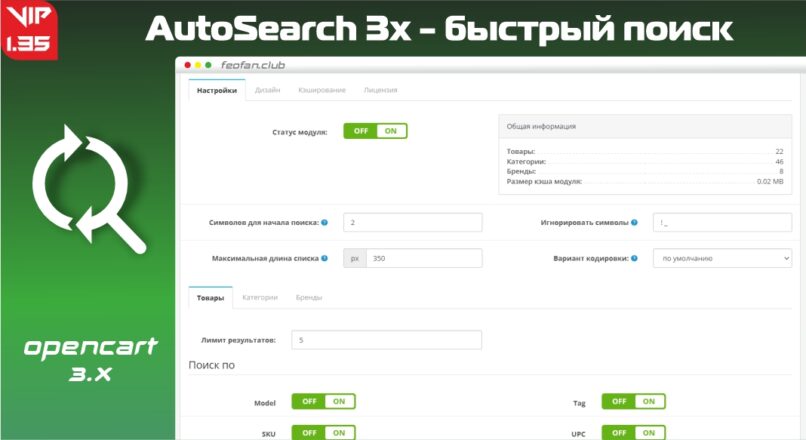Viewport: 806px width, 440px height.
Task: Click help icon next to Максимальная длина списка
Action: (x=324, y=258)
